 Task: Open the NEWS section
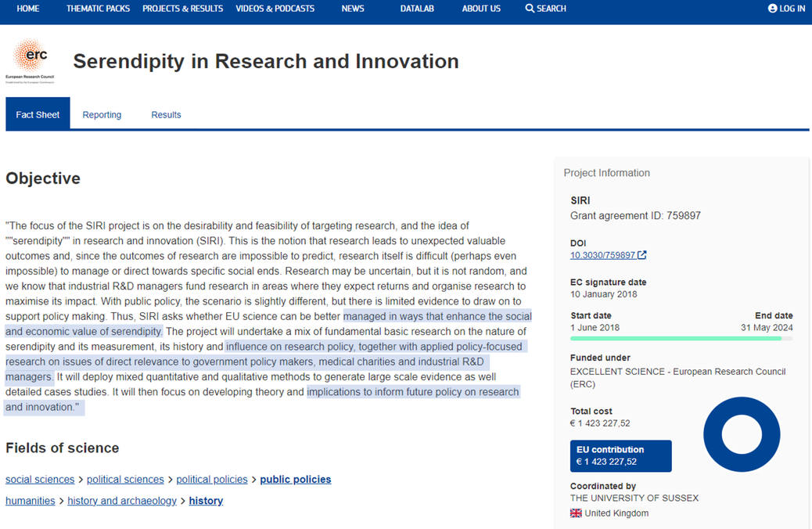point(353,9)
